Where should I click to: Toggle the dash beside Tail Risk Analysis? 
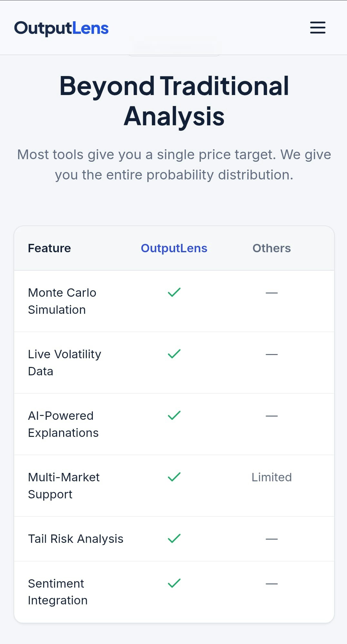point(272,538)
